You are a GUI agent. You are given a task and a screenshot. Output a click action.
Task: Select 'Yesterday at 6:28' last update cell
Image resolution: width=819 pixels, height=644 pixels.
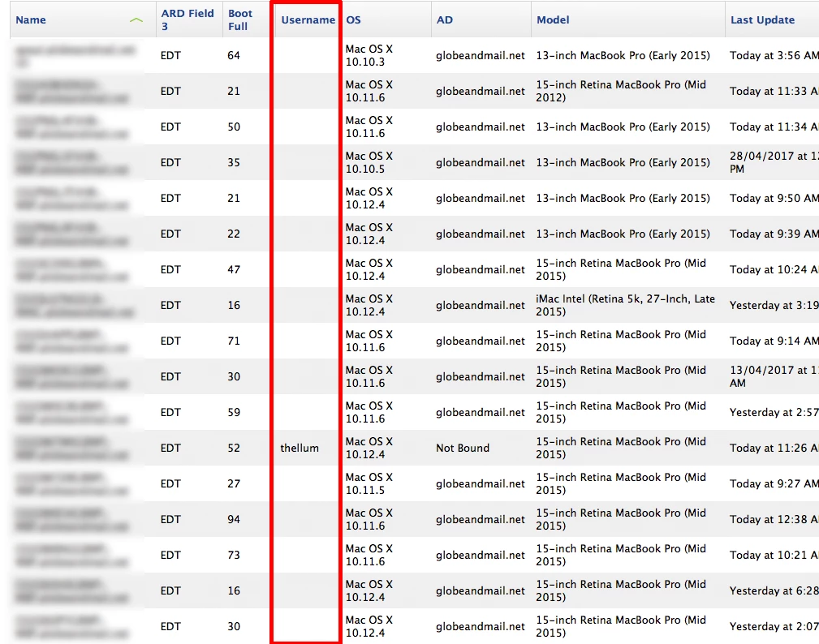point(774,590)
